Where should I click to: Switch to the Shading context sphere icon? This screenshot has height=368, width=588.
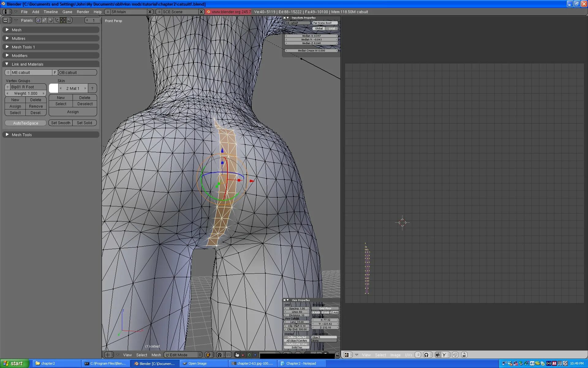[51, 20]
